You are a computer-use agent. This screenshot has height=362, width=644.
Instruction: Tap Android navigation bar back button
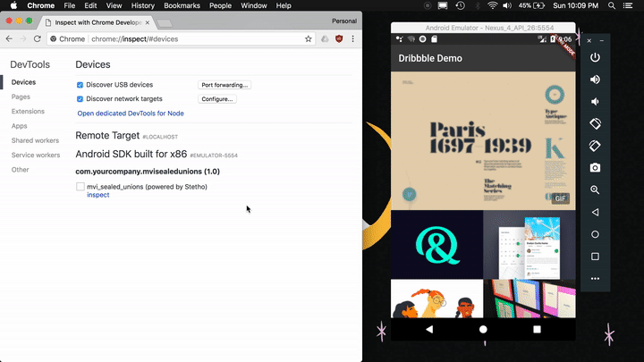429,329
